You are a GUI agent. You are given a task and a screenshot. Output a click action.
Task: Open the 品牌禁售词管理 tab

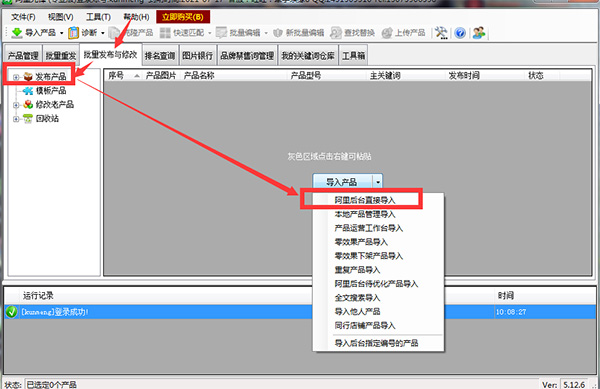tap(247, 56)
